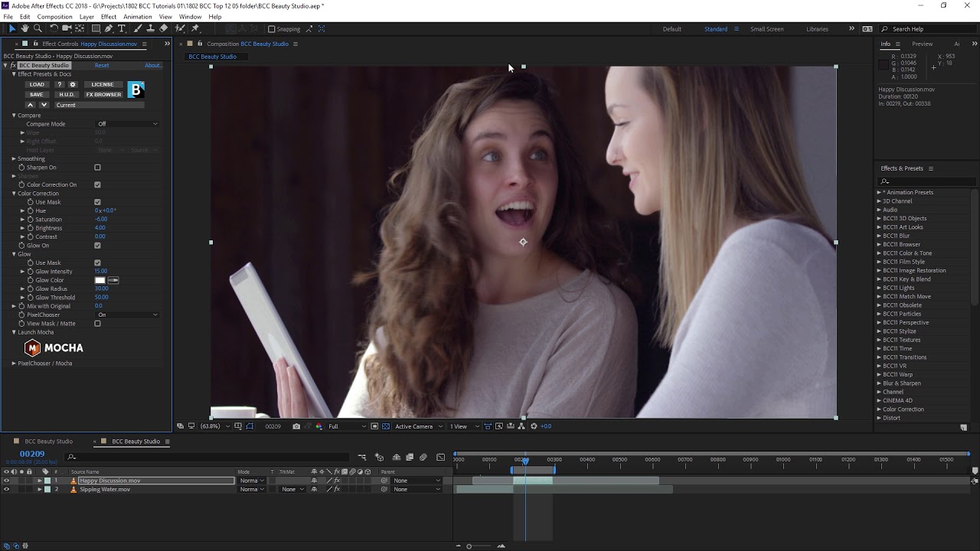This screenshot has width=980, height=551.
Task: Click the Boris FX logo
Action: click(x=136, y=90)
